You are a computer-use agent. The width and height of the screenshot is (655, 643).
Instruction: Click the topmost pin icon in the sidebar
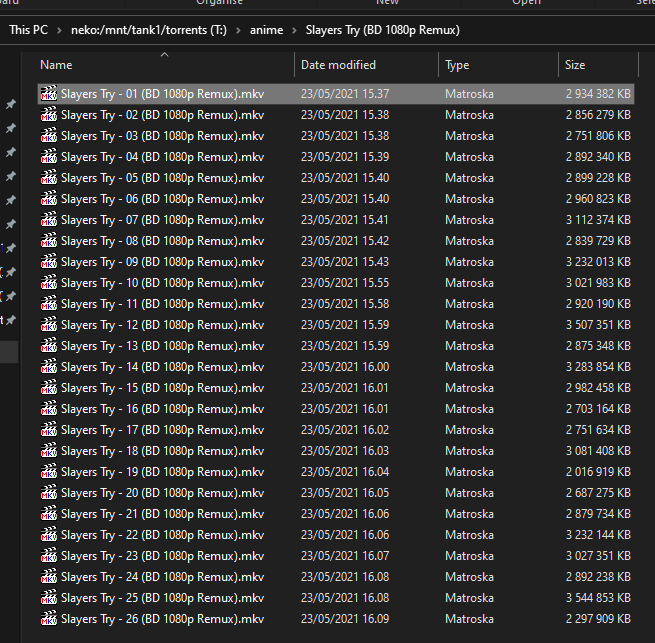coord(11,105)
